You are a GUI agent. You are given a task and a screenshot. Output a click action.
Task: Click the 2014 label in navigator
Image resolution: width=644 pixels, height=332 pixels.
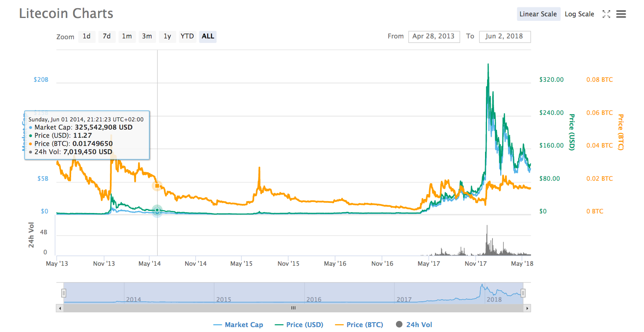(x=134, y=300)
